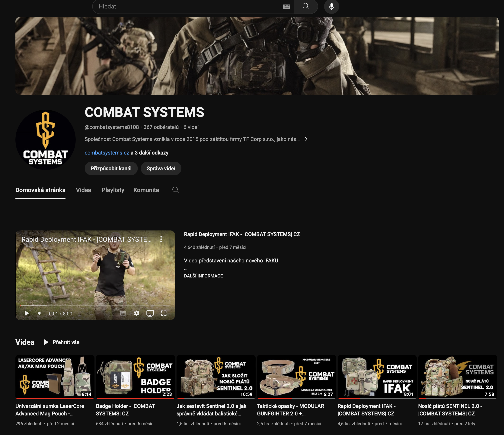Open the Videa section heading
This screenshot has height=435, width=504.
pos(25,342)
